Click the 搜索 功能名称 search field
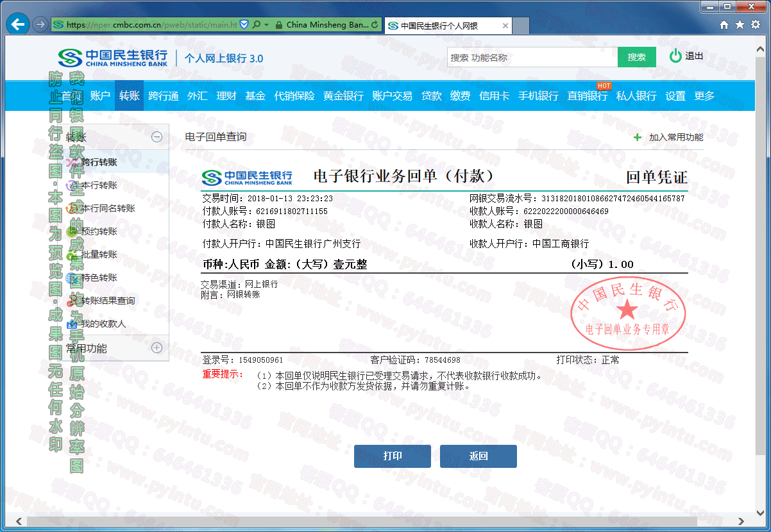The image size is (771, 532). [x=532, y=57]
